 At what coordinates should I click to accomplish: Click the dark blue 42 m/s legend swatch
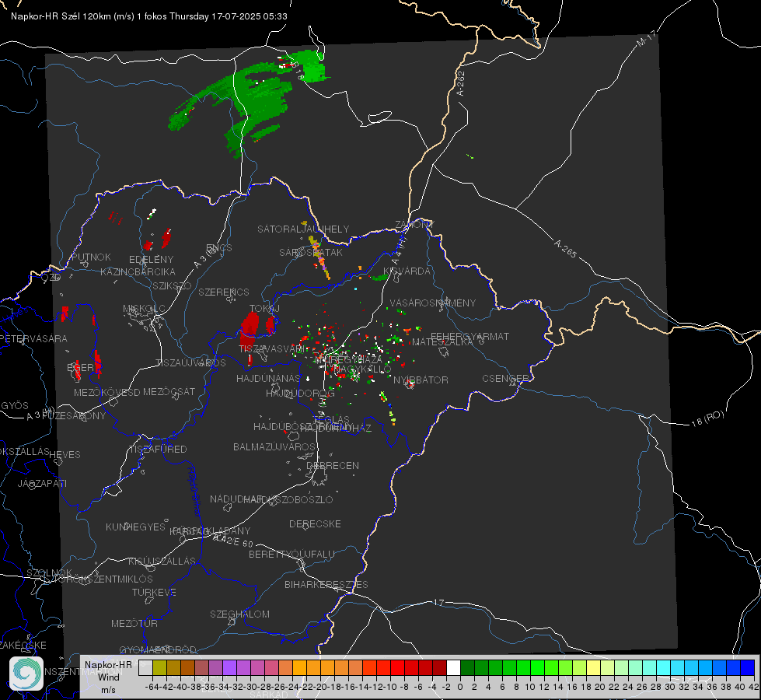748,667
